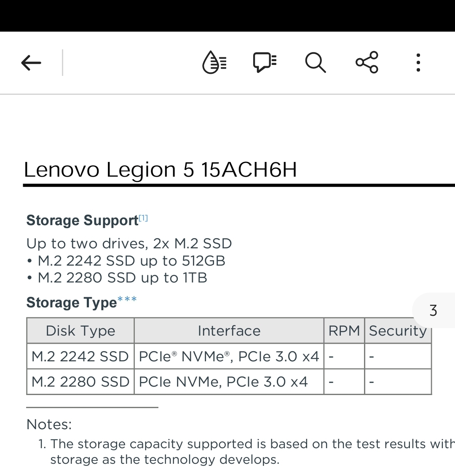Tap the PCIe NVMe, PCIe 3.0 x4 cell
This screenshot has width=455, height=476.
click(223, 382)
